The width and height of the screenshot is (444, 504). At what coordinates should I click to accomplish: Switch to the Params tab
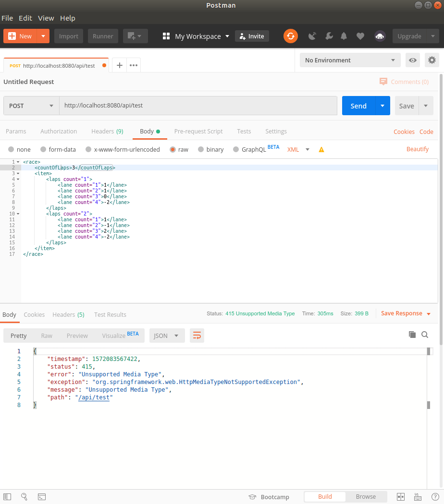click(x=16, y=131)
